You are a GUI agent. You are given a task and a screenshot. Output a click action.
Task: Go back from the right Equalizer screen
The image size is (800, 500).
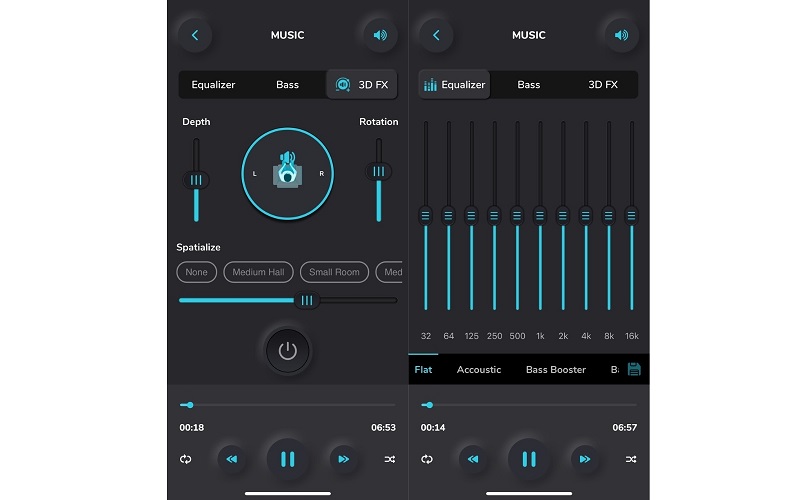tap(436, 35)
